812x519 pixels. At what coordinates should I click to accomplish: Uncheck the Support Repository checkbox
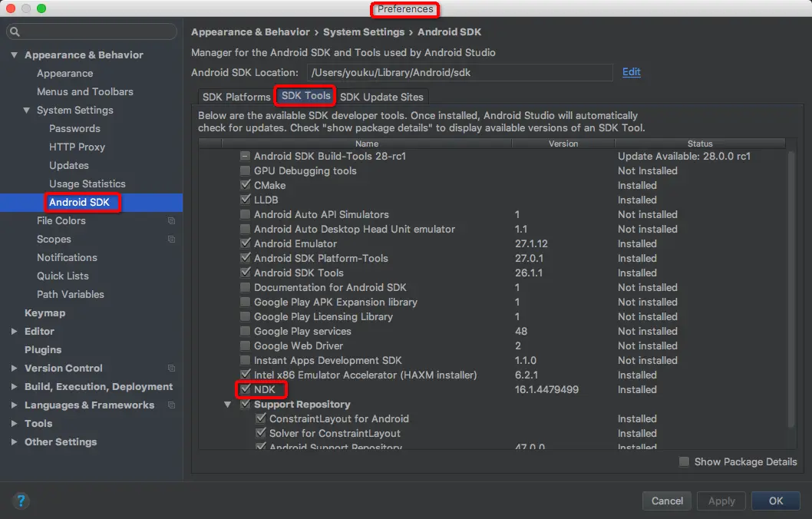(x=245, y=404)
